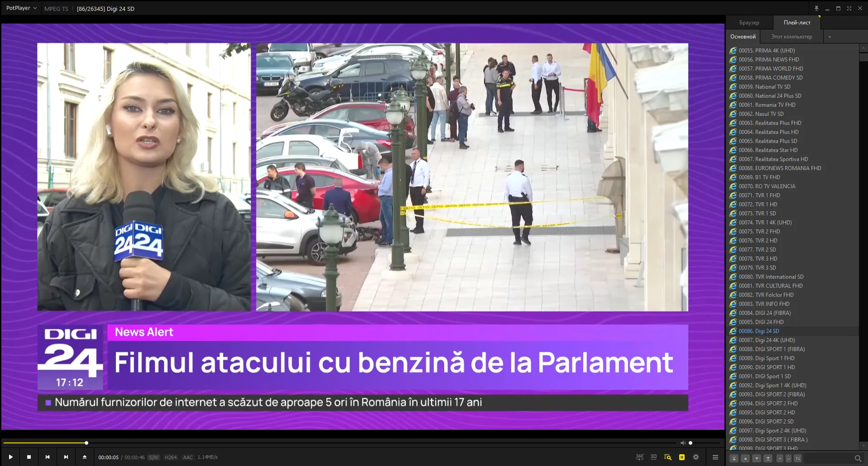Select the Этот компьютер tab
The width and height of the screenshot is (868, 466).
tap(791, 37)
